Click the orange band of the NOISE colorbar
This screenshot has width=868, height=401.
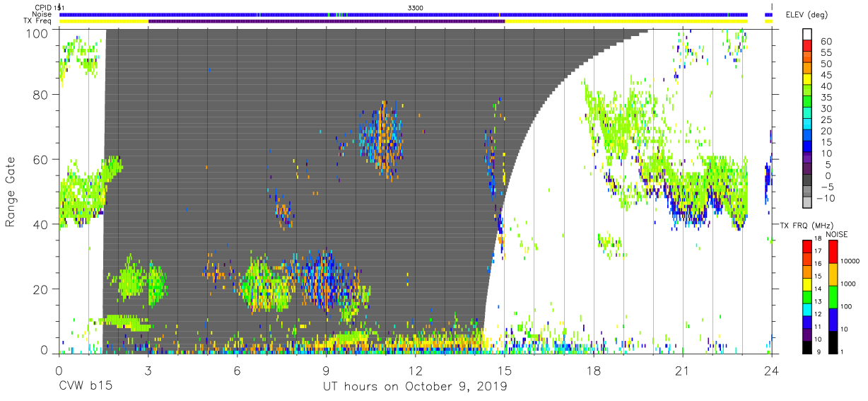[834, 274]
